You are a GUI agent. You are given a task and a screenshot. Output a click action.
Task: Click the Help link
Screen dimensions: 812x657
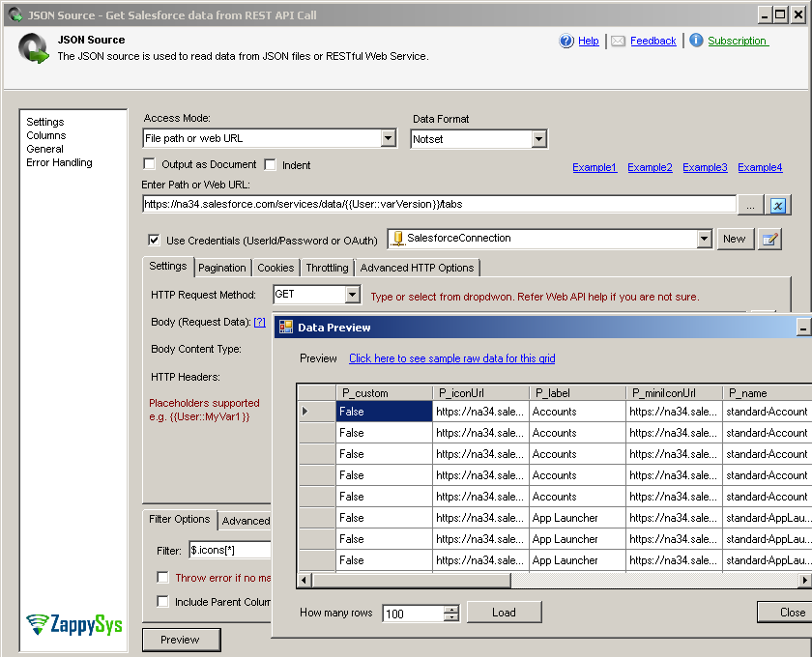589,41
